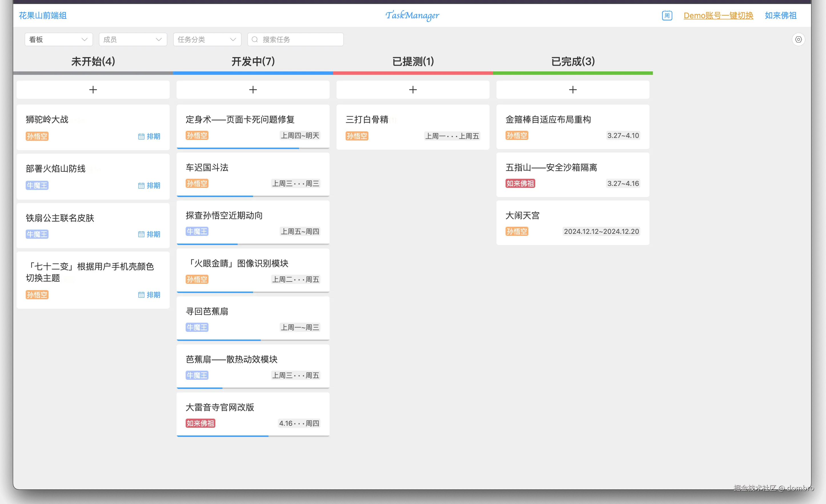Open the settings gear icon
Image resolution: width=826 pixels, height=504 pixels.
pyautogui.click(x=799, y=39)
